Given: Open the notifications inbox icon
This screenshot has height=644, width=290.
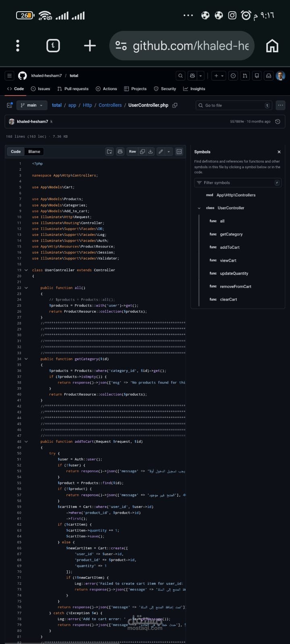Looking at the screenshot, I should click(268, 76).
